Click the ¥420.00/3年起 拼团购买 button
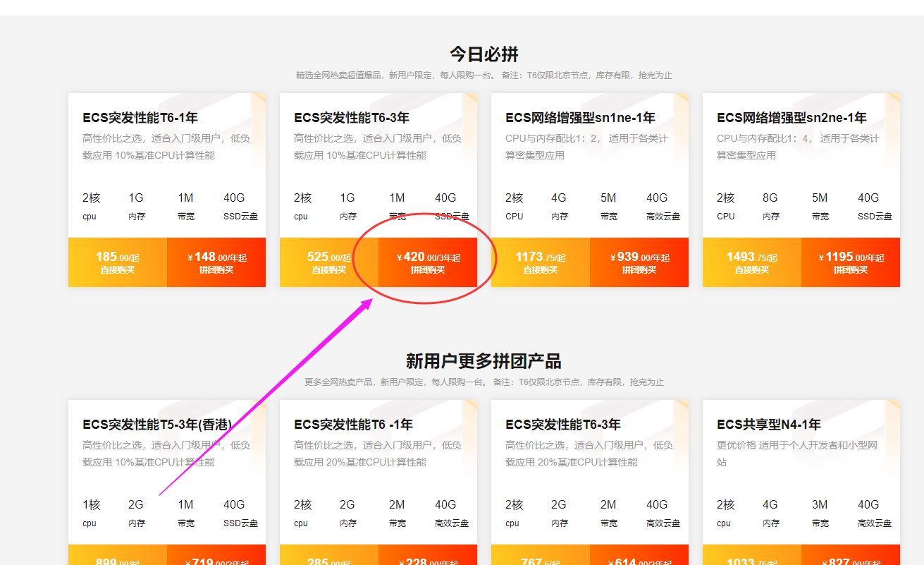The image size is (924, 565). (428, 262)
